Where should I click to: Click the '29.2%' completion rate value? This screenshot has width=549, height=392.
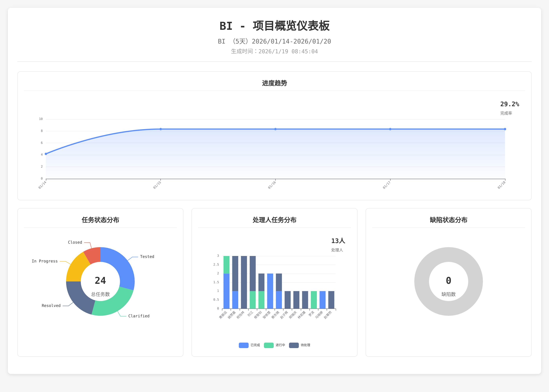(x=510, y=104)
